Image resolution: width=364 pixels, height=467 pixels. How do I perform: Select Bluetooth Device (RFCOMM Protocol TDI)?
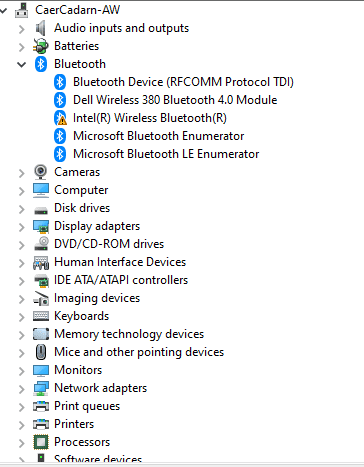pyautogui.click(x=183, y=82)
